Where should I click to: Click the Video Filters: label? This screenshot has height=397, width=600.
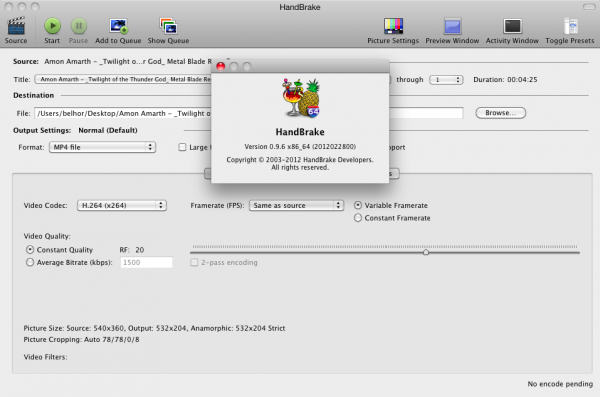coord(45,357)
